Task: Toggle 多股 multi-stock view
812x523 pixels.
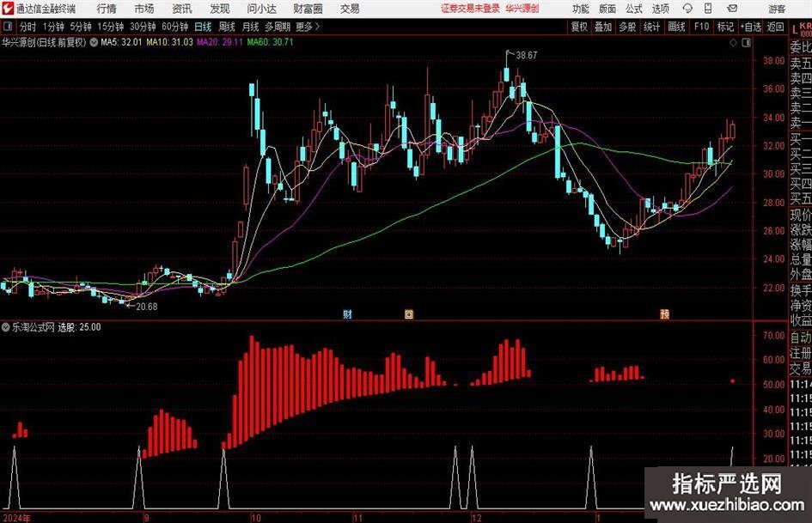Action: (x=627, y=27)
